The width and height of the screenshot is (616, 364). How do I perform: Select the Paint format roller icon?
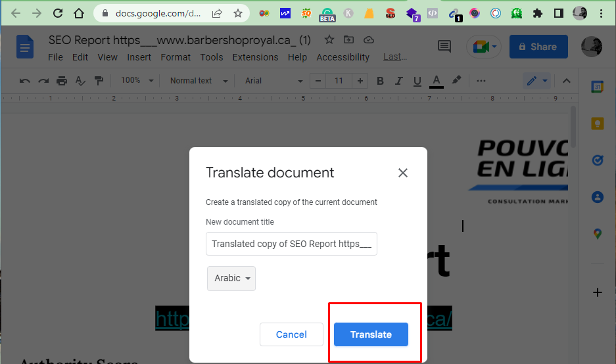[x=99, y=81]
